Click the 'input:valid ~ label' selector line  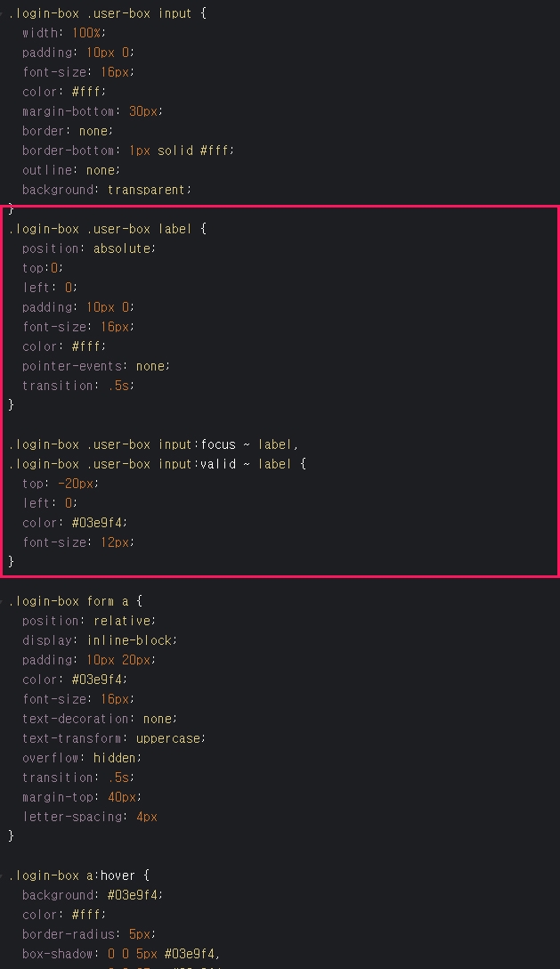157,463
